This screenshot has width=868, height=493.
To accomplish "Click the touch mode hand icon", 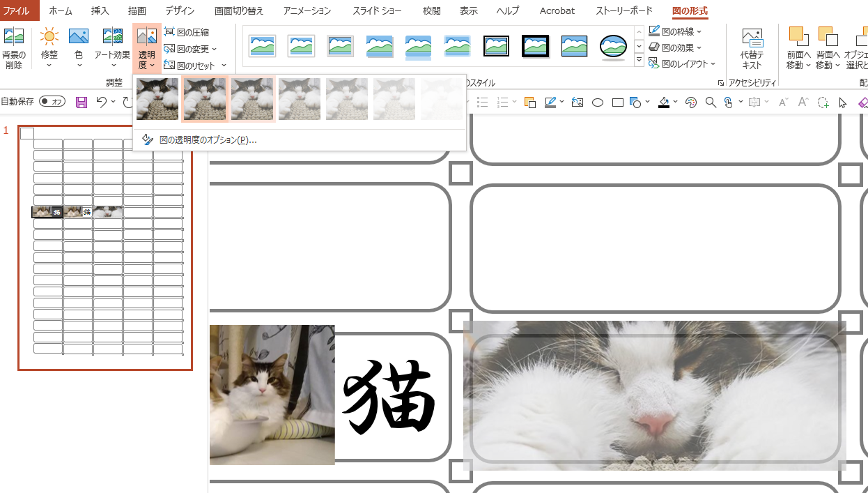I will (728, 103).
